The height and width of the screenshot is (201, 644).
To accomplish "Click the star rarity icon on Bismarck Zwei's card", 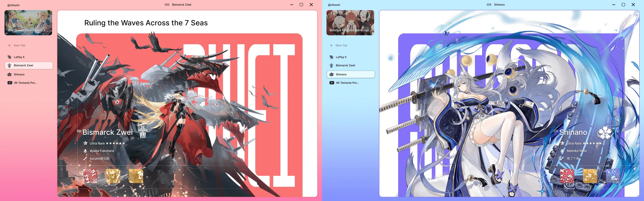I will [85, 143].
